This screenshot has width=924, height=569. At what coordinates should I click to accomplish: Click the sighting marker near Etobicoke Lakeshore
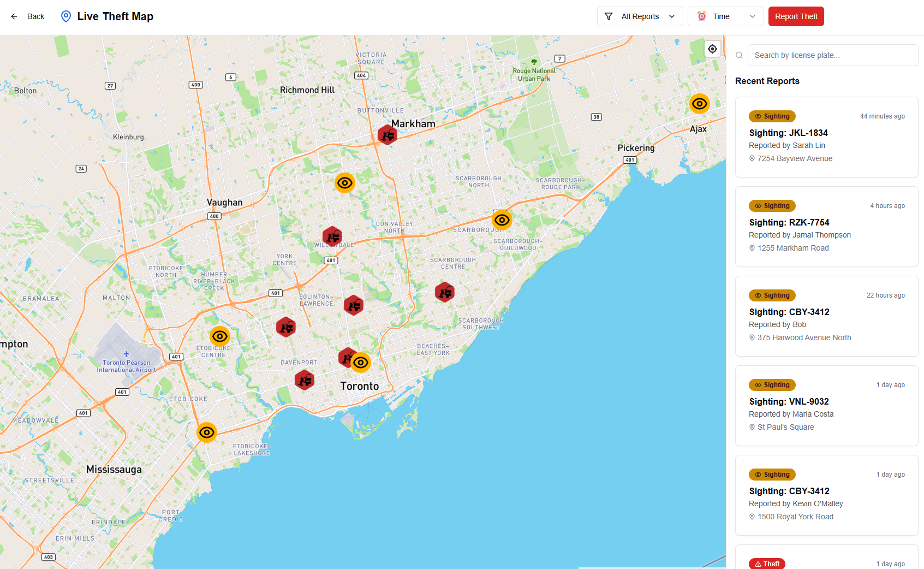coord(207,432)
